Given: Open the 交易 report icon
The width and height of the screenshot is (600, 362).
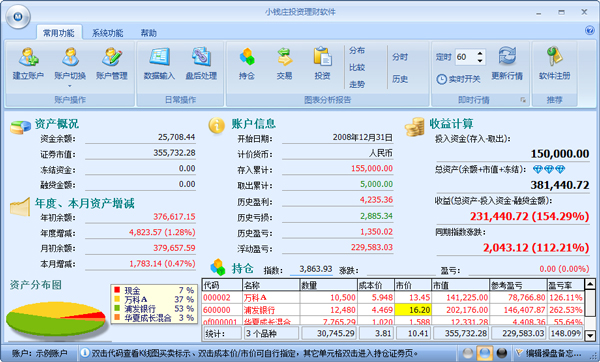Looking at the screenshot, I should click(x=284, y=57).
